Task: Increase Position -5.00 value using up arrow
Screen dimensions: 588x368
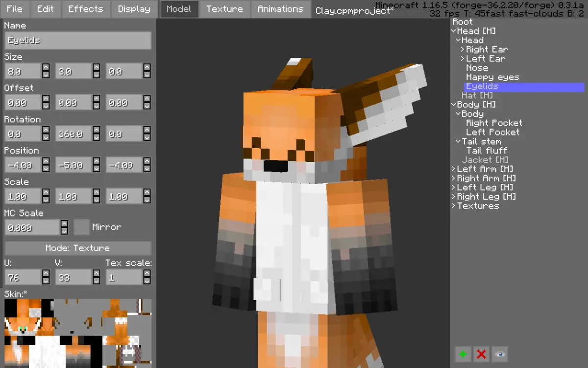Action: click(97, 162)
